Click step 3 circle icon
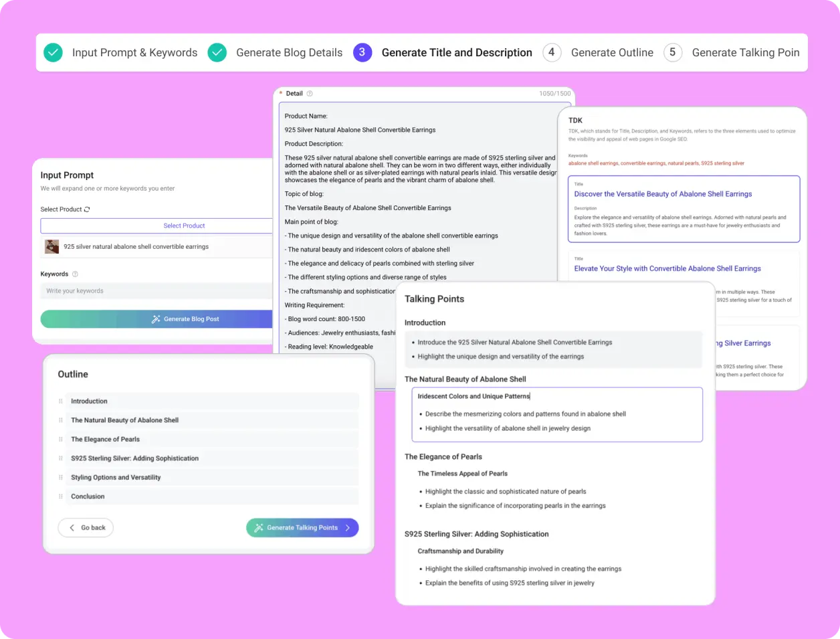Image resolution: width=840 pixels, height=639 pixels. 362,53
